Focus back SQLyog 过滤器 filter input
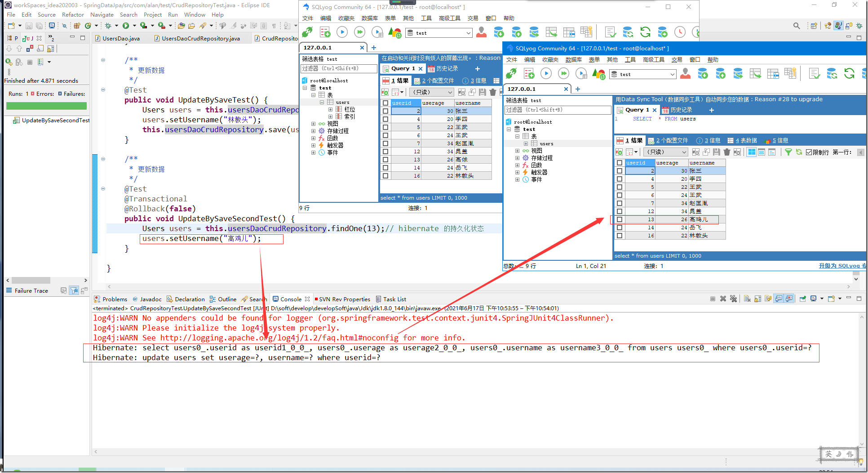This screenshot has width=868, height=473. point(339,68)
